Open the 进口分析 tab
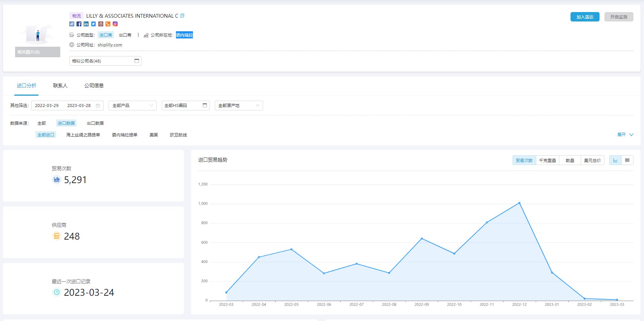 (x=26, y=86)
